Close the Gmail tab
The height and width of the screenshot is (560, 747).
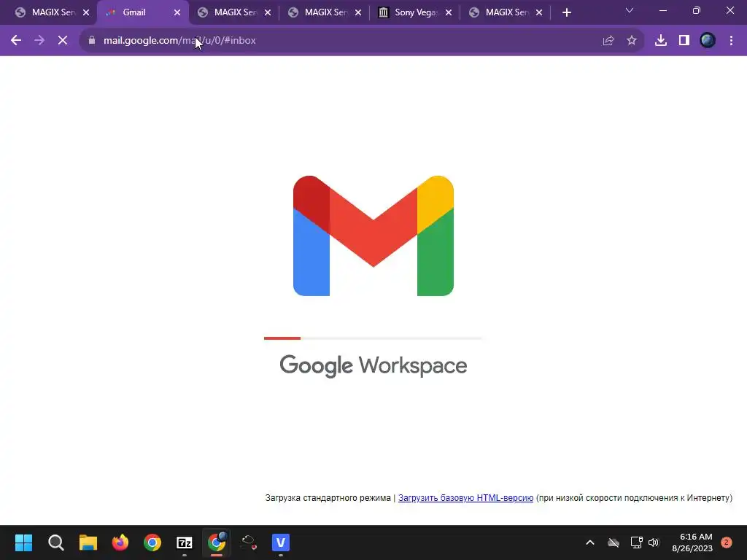point(177,13)
